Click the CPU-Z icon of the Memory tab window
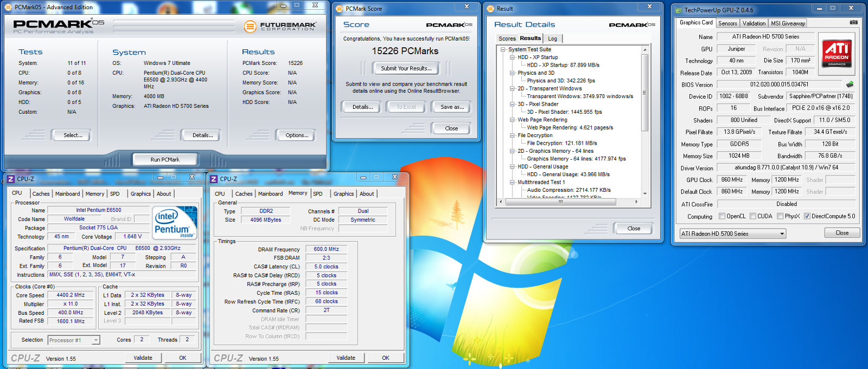This screenshot has height=369, width=868. (214, 179)
